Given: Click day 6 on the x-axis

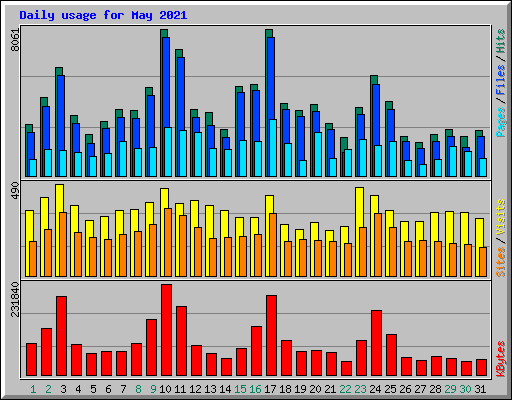Looking at the screenshot, I should coord(108,389).
